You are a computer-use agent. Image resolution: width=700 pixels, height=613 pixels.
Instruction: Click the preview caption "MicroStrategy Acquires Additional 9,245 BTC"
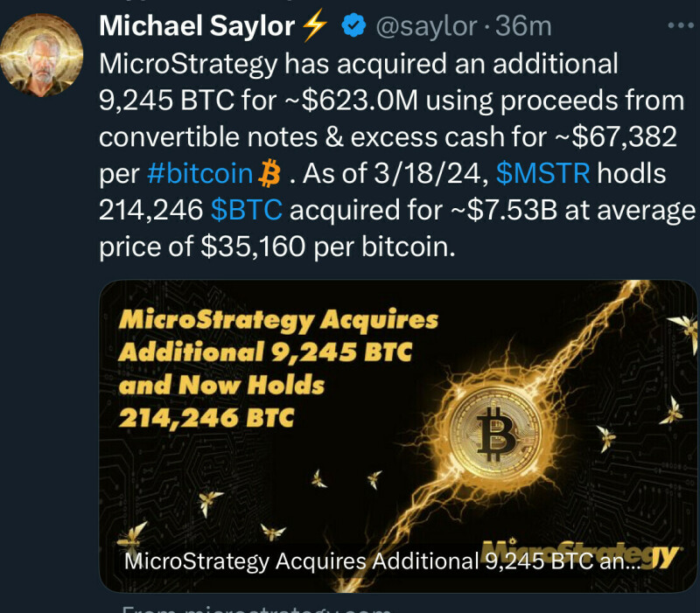coord(381,561)
